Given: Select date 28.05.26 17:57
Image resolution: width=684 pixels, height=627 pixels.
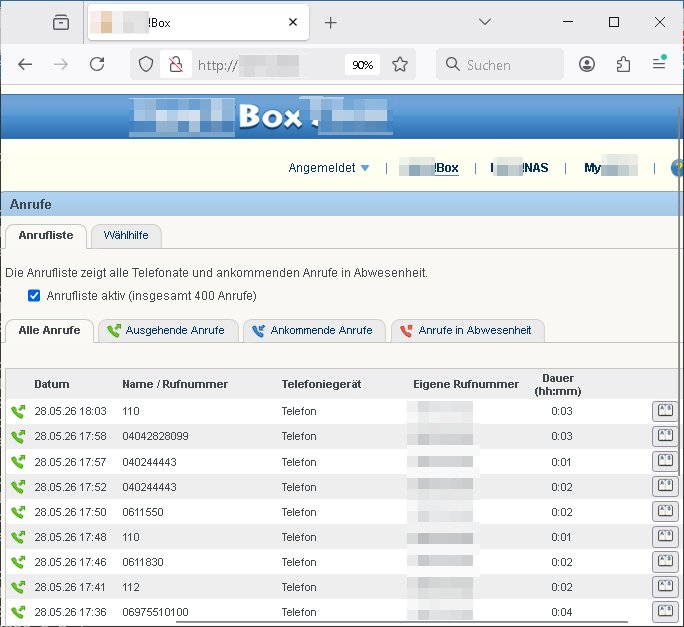Looking at the screenshot, I should tap(70, 462).
